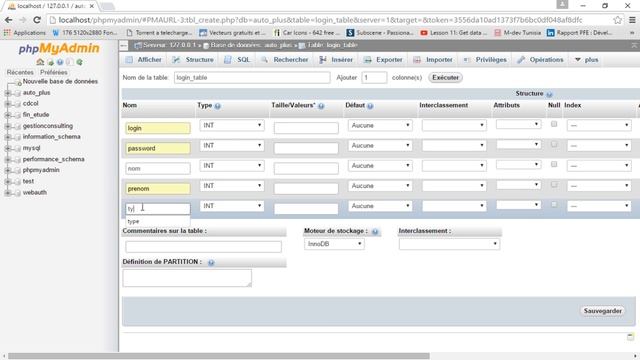The image size is (640, 360).
Task: Click the logout icon under logo
Action: pos(50,62)
